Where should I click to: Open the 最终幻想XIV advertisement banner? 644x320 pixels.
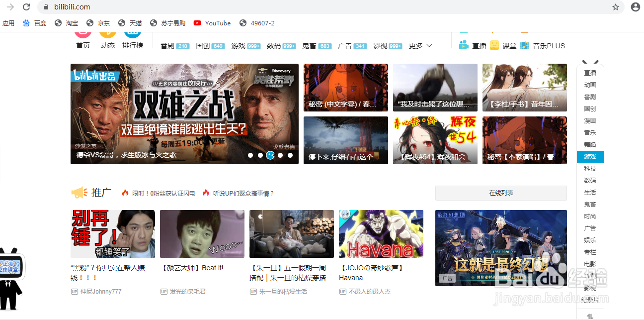pyautogui.click(x=501, y=248)
